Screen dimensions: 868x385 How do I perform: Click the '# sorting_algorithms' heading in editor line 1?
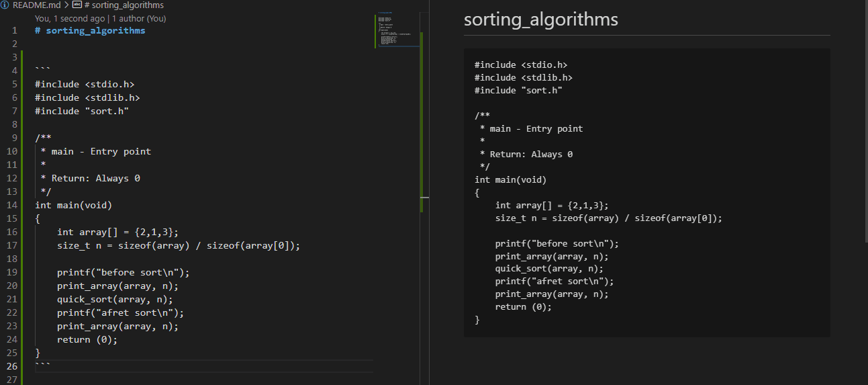click(90, 30)
